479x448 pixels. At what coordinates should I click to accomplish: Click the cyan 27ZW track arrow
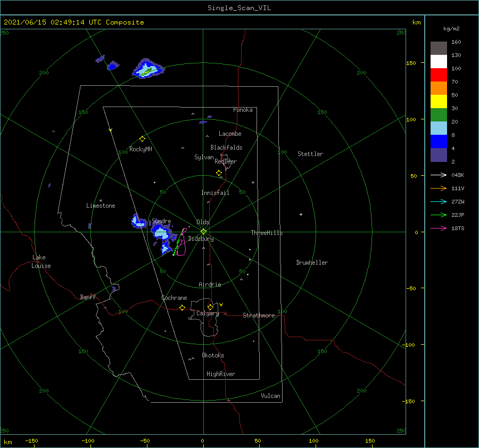tap(439, 201)
